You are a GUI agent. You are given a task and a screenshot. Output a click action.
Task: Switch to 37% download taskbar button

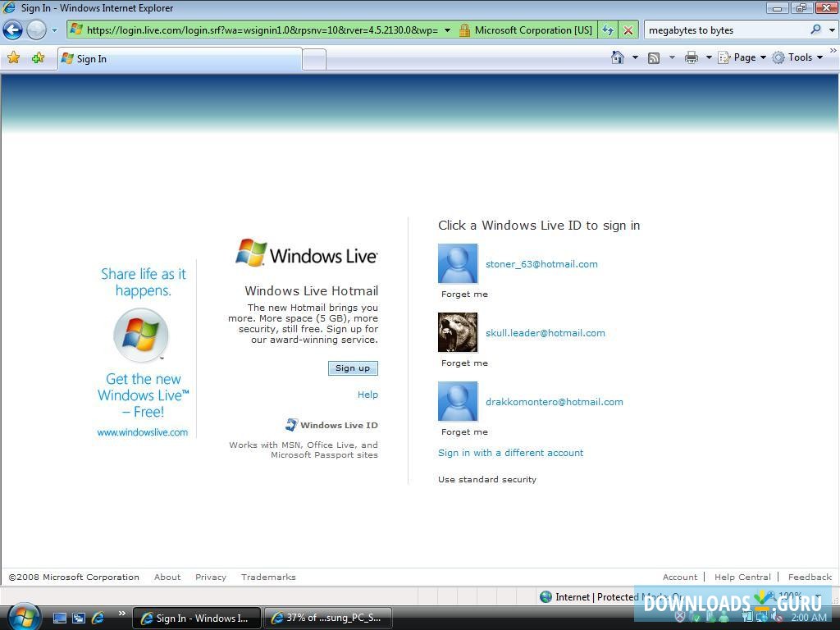click(x=328, y=619)
